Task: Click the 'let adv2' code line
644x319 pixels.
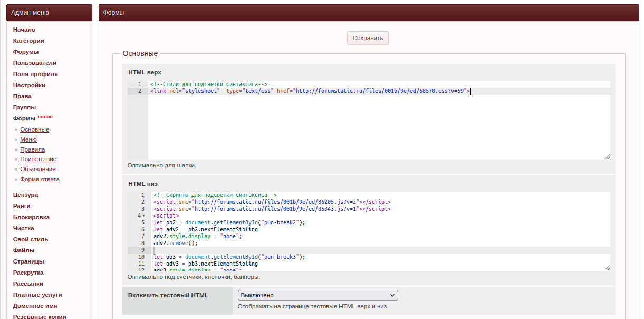Action: click(x=206, y=229)
